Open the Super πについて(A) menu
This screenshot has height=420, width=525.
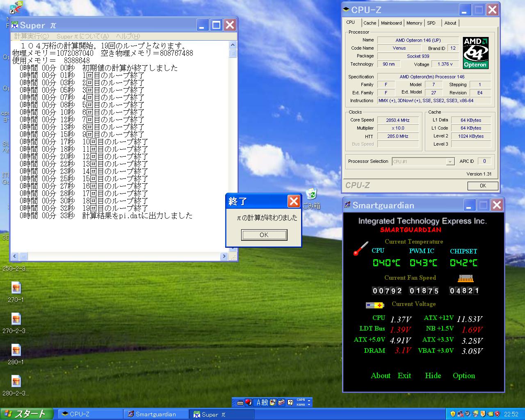(82, 37)
